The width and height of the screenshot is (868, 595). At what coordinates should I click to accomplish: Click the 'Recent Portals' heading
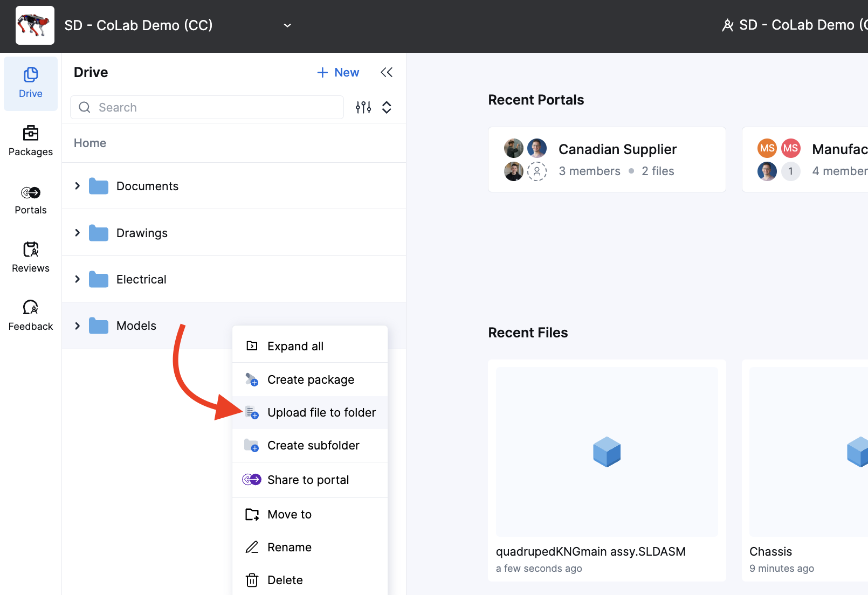tap(536, 100)
